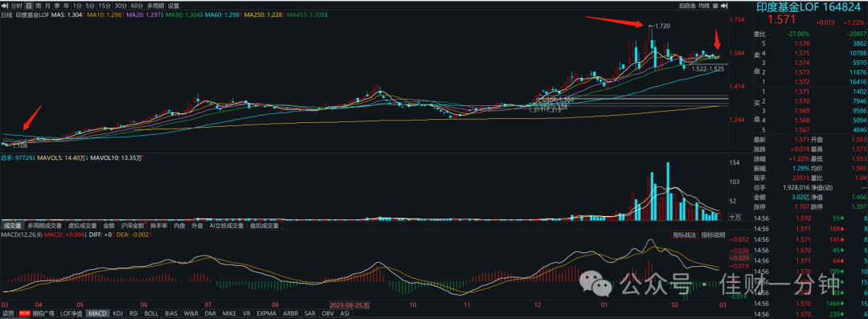Open 指标战法 button in MACD panel
Viewport: 868px width, 319px height.
point(685,235)
